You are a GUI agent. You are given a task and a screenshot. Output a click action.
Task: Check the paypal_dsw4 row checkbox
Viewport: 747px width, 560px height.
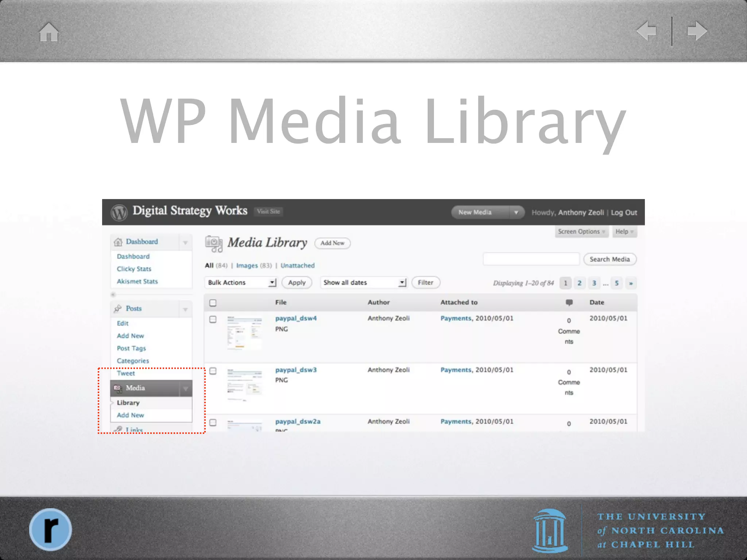coord(213,319)
